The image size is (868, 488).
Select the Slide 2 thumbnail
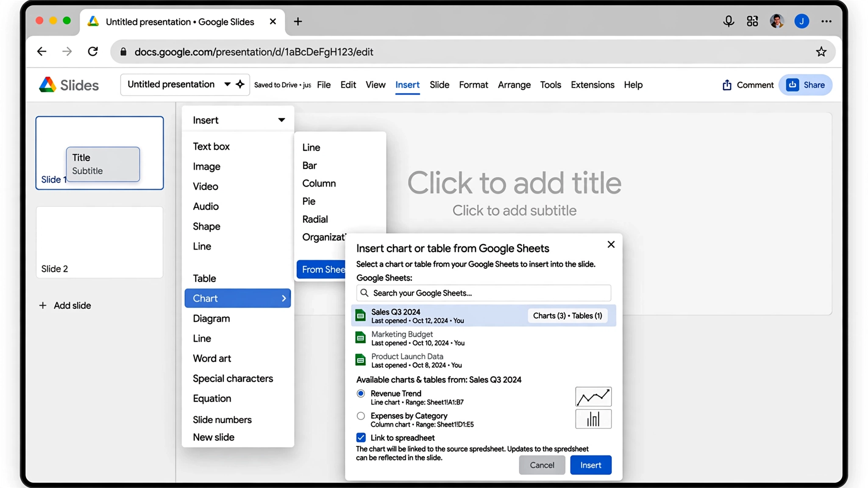[x=100, y=242]
